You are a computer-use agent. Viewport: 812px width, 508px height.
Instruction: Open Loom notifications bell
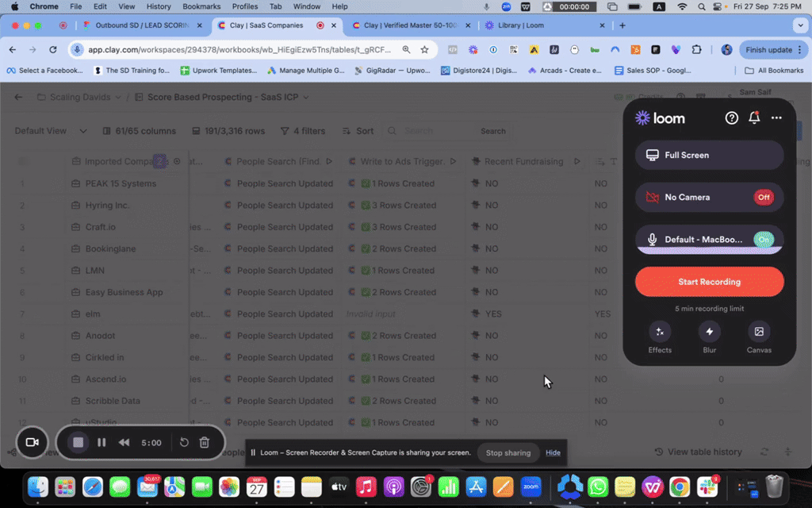[754, 118]
